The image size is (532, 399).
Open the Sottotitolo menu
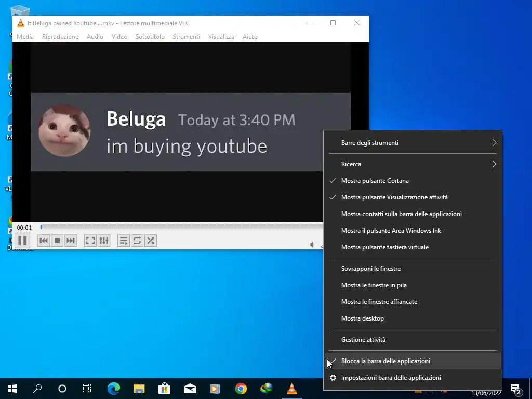150,37
